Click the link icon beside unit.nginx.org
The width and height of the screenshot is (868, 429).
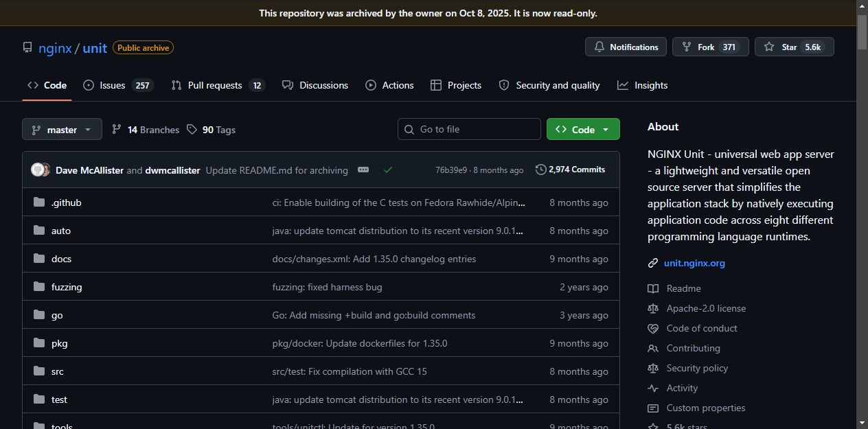pyautogui.click(x=653, y=263)
